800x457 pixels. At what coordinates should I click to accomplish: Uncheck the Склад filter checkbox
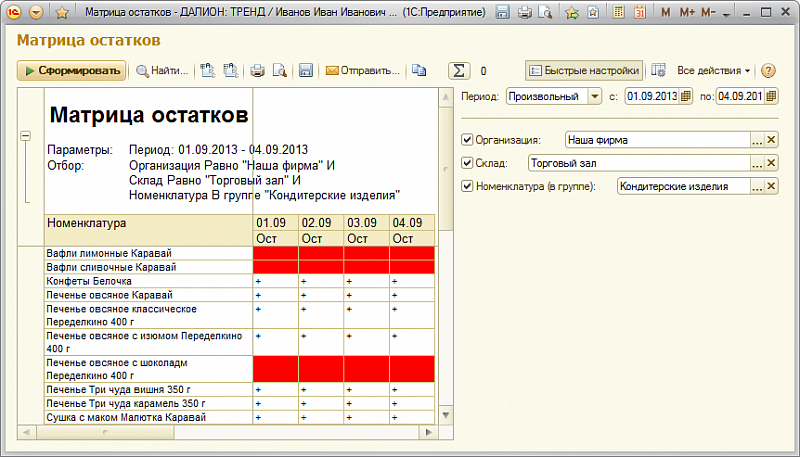pos(467,162)
